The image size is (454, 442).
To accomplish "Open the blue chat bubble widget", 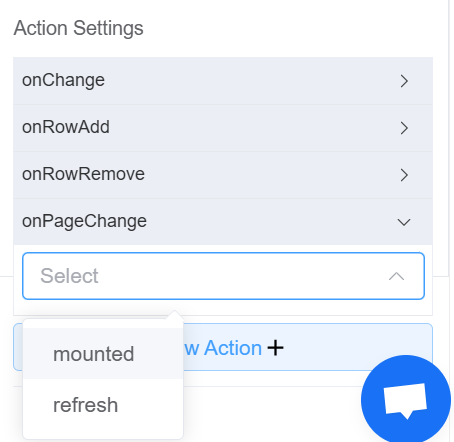I will tap(406, 400).
